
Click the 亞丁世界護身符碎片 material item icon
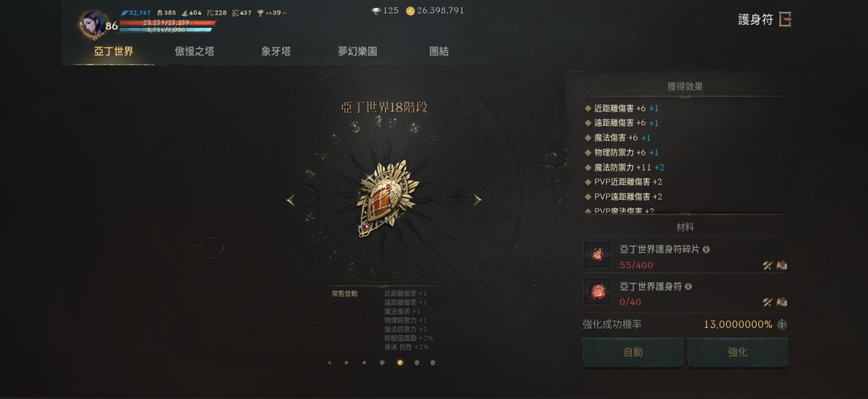(x=597, y=255)
